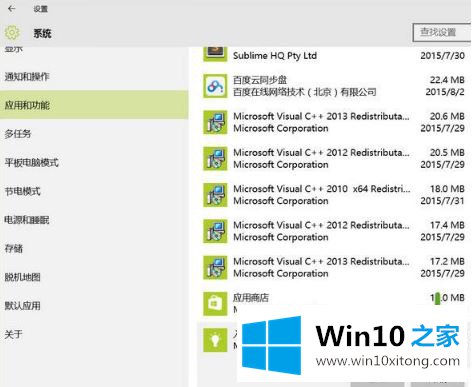Click the 22.4 MB size value
This screenshot has width=472, height=387.
coord(447,80)
